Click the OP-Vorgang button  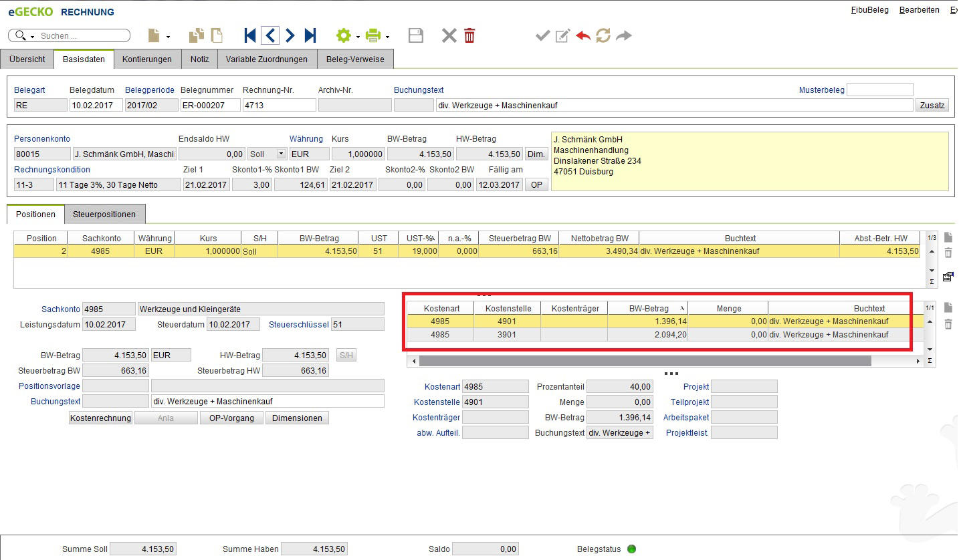[231, 418]
